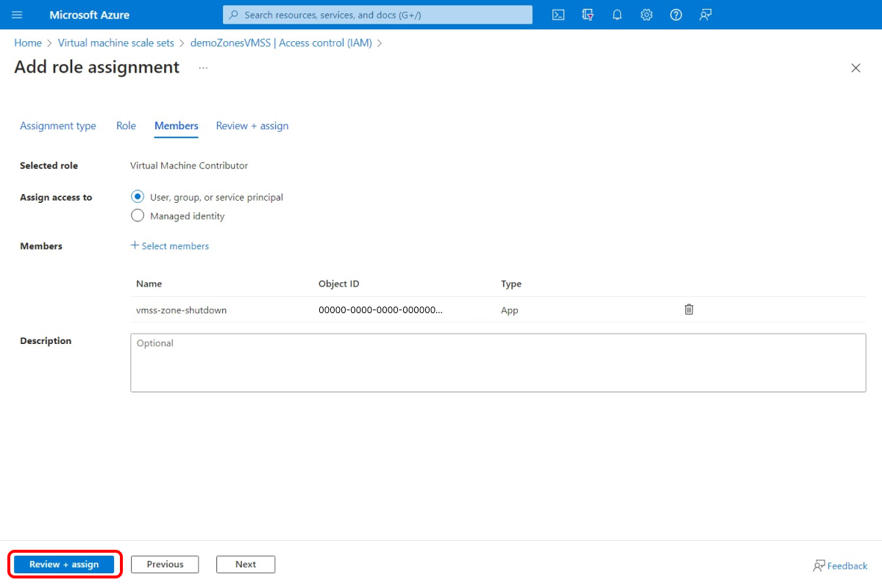Open the help and support menu
The width and height of the screenshot is (882, 588).
click(675, 15)
